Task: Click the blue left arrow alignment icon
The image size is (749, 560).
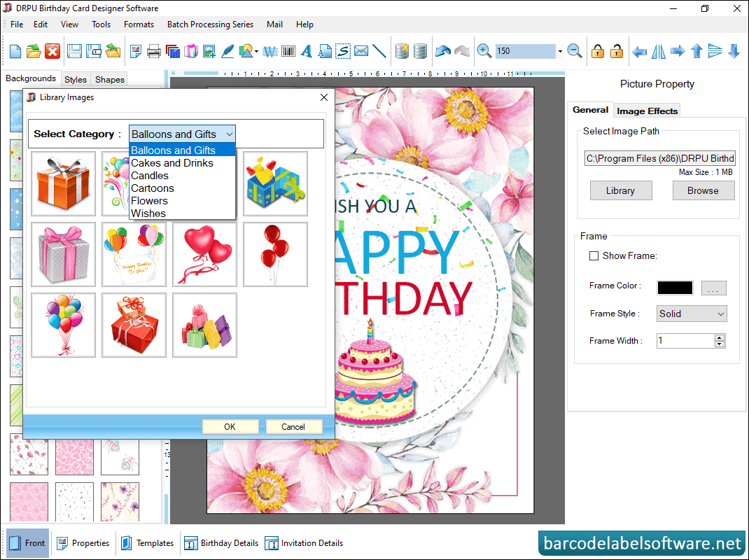Action: click(x=639, y=51)
